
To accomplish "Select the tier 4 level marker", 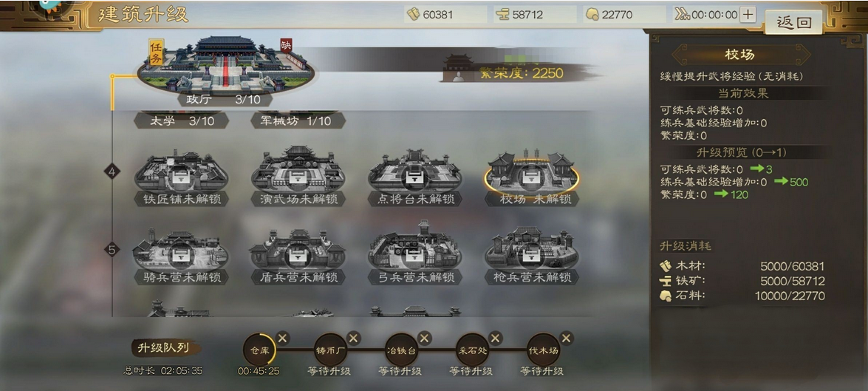I will coord(112,171).
